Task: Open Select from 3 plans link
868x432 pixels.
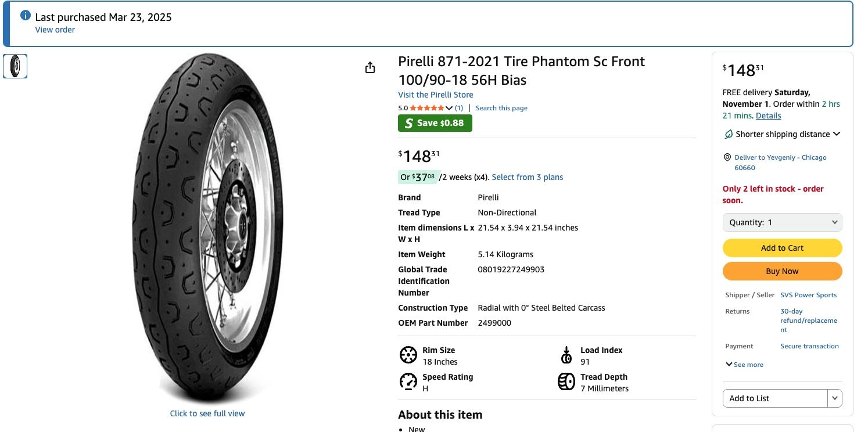Action: [527, 177]
